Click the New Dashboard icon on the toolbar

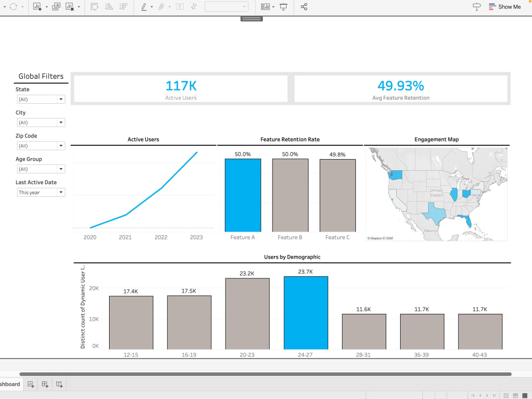click(56, 7)
